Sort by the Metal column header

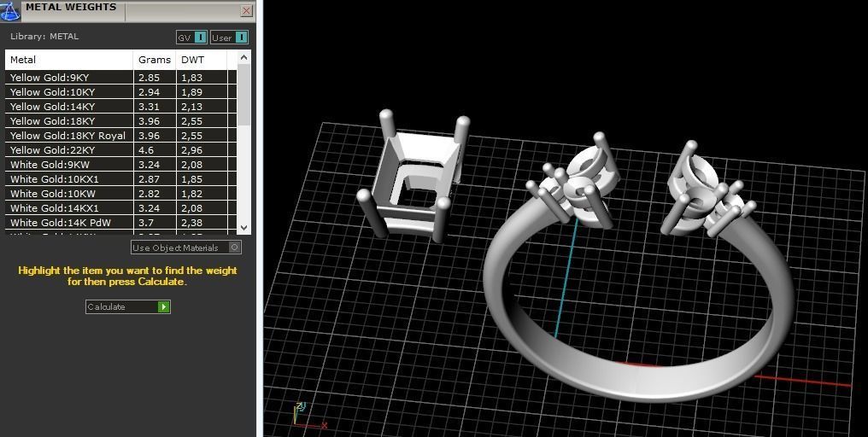click(69, 60)
